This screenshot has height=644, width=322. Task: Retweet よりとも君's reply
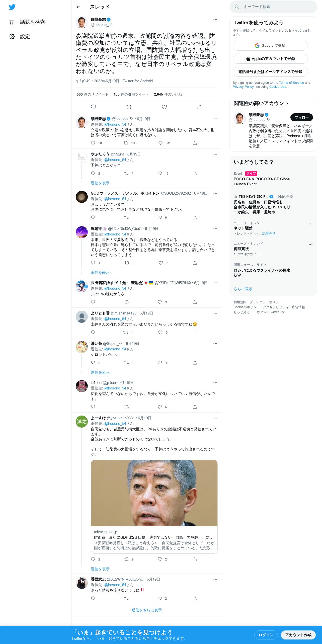coord(126,332)
